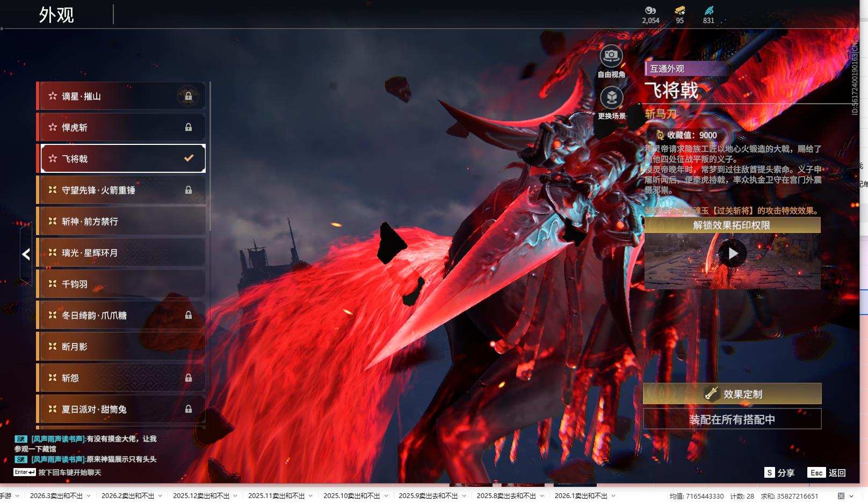Switch to the 2026.3卖出和不出 sheet tab

(x=56, y=496)
